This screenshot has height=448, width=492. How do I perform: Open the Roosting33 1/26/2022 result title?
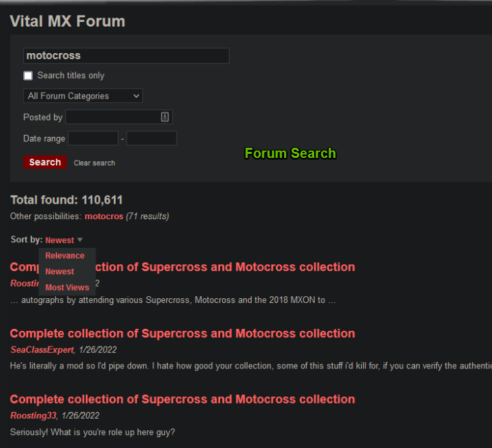tap(183, 399)
